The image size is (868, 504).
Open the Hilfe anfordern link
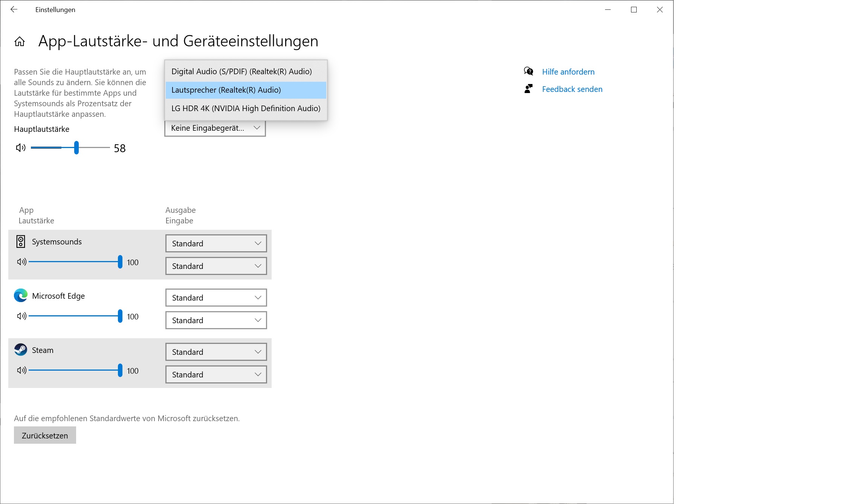click(x=568, y=72)
